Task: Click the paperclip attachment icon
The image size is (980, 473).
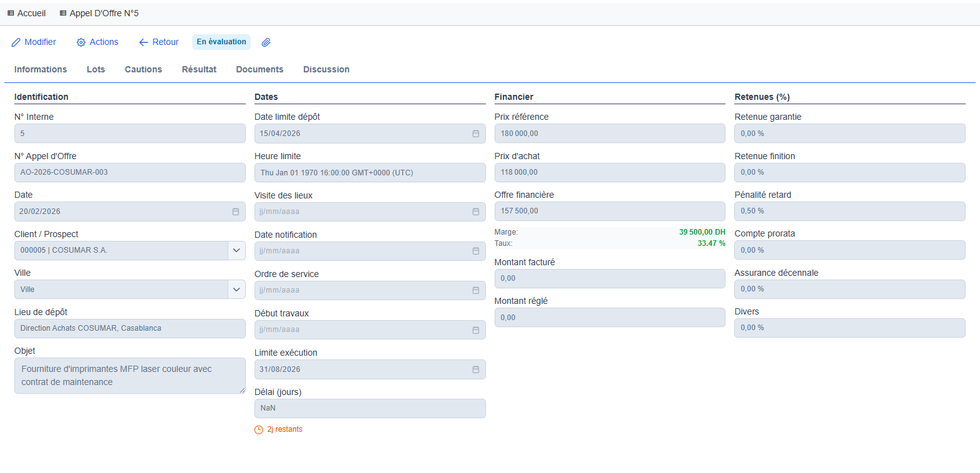Action: tap(266, 42)
